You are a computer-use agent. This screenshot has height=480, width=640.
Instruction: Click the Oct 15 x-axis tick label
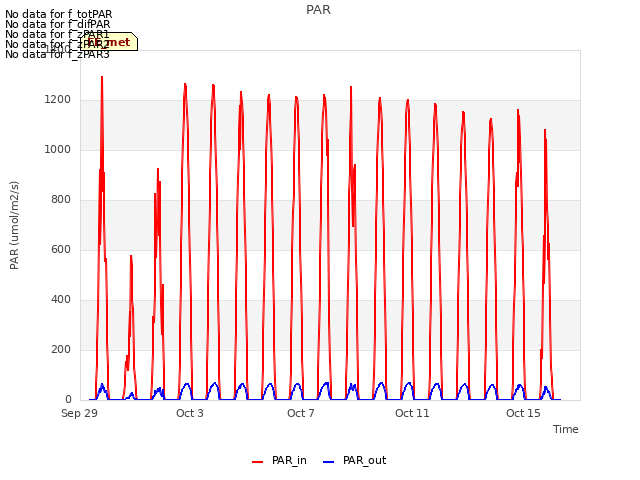pyautogui.click(x=523, y=413)
